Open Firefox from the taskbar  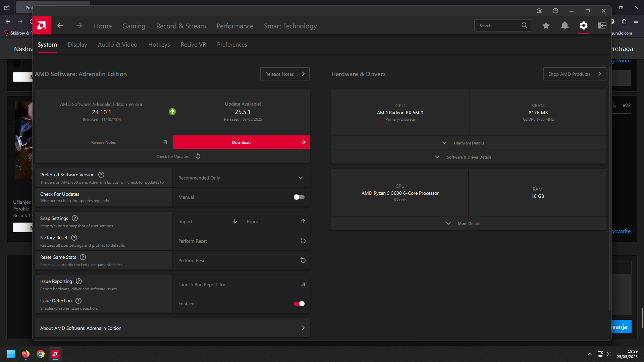[26, 354]
